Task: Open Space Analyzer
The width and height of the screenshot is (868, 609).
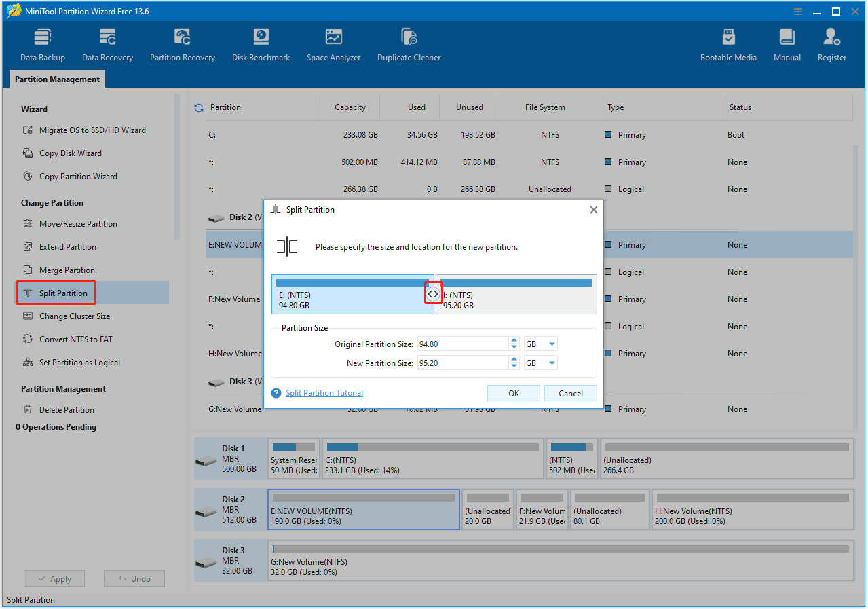Action: (x=333, y=45)
